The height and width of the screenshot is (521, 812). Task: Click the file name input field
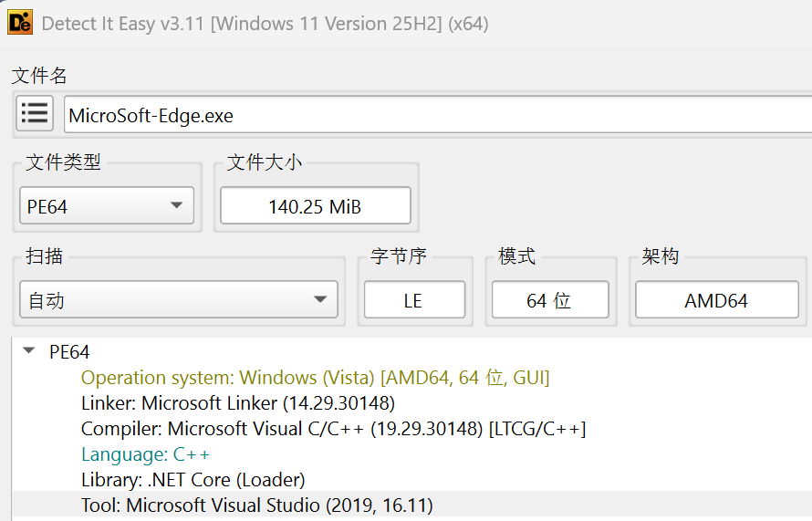tap(438, 115)
